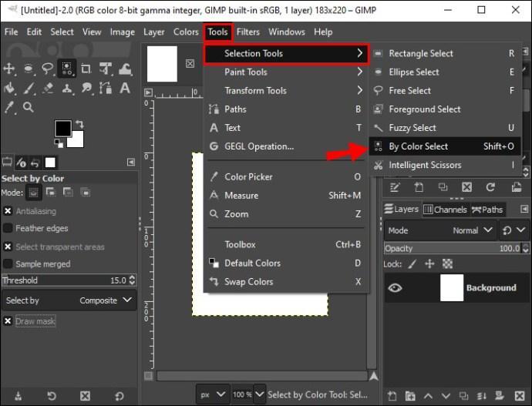Choose Intelligent Scissors from submenu
Viewport: 532px width, 406px height.
click(445, 165)
